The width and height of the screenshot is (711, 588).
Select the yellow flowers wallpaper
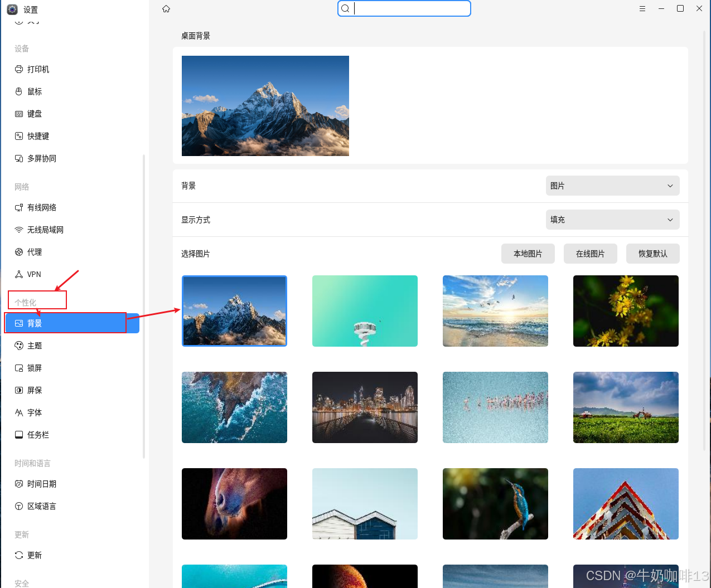point(626,311)
